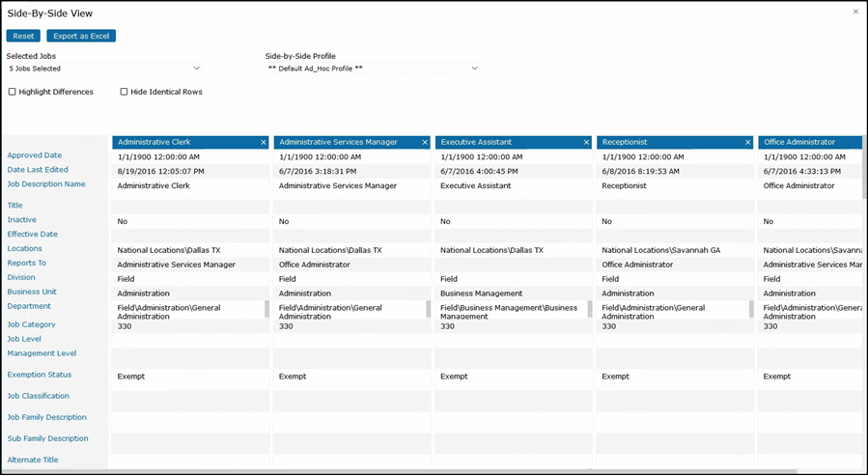Open the Selected Jobs dropdown
Image resolution: width=868 pixels, height=476 pixels.
click(104, 69)
